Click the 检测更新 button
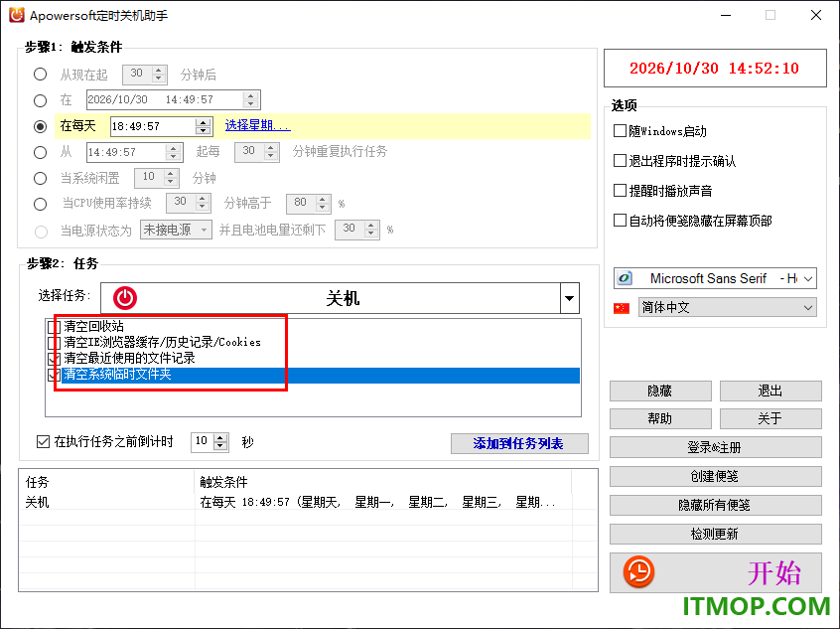The width and height of the screenshot is (840, 629). (x=715, y=534)
